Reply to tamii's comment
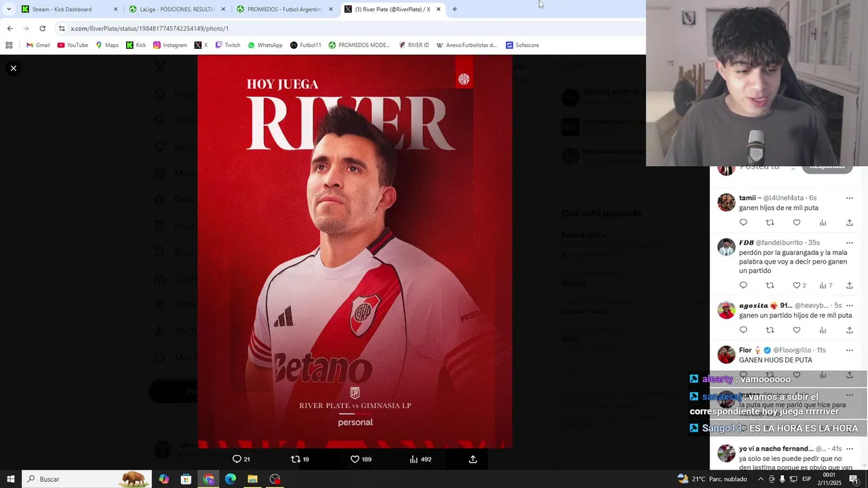The width and height of the screenshot is (868, 488). [x=743, y=222]
